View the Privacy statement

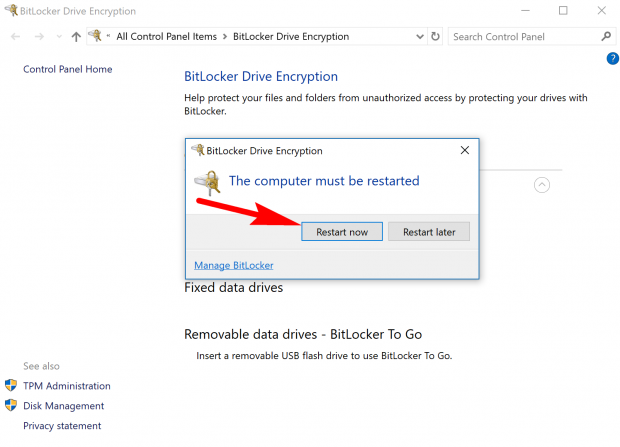click(62, 426)
